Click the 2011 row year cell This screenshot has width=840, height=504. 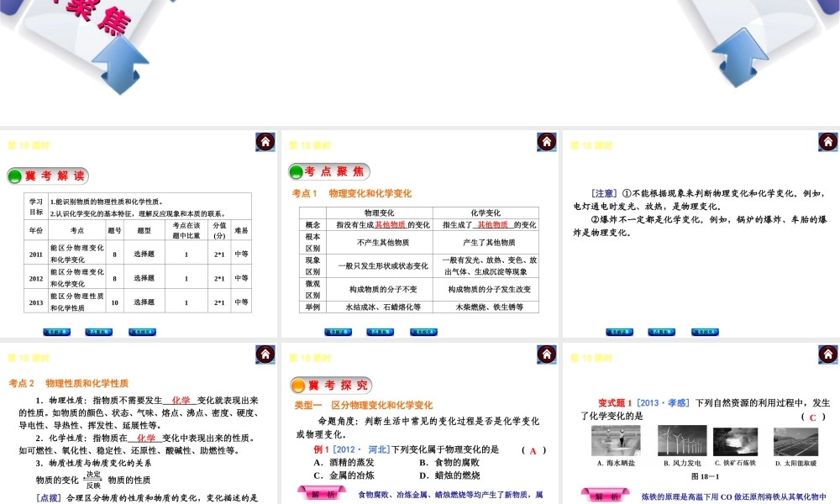pyautogui.click(x=36, y=254)
